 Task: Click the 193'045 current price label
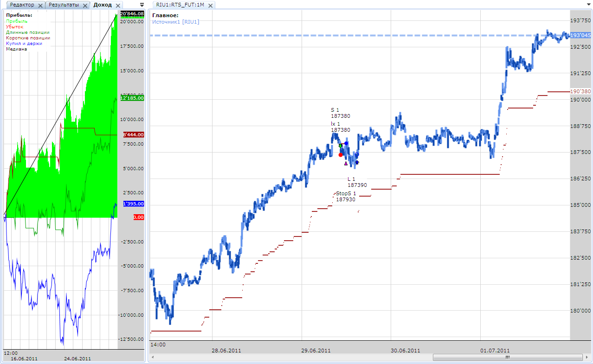(580, 35)
